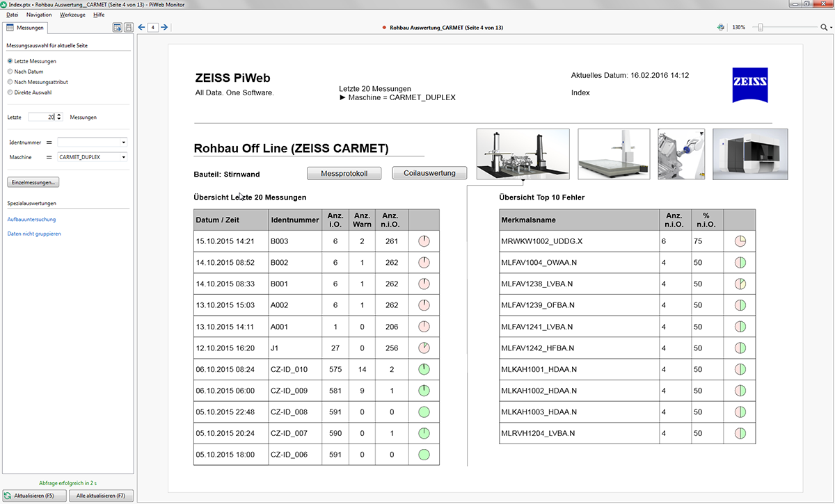This screenshot has height=504, width=835.
Task: Open the Werkzeuge menu
Action: click(x=73, y=15)
